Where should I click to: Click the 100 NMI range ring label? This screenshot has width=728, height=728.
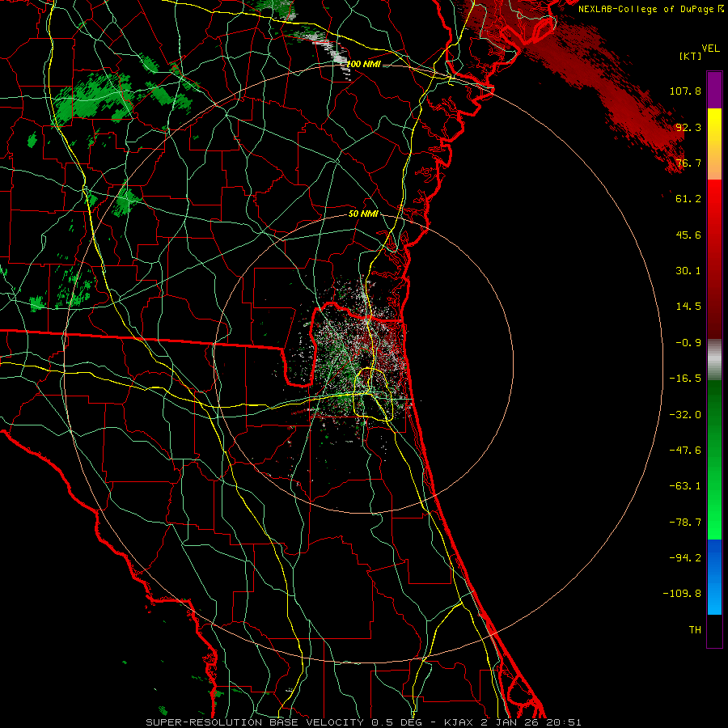363,64
